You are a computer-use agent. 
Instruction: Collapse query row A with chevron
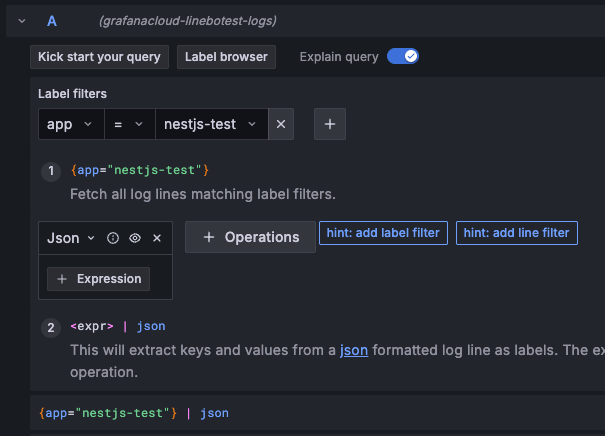(22, 21)
